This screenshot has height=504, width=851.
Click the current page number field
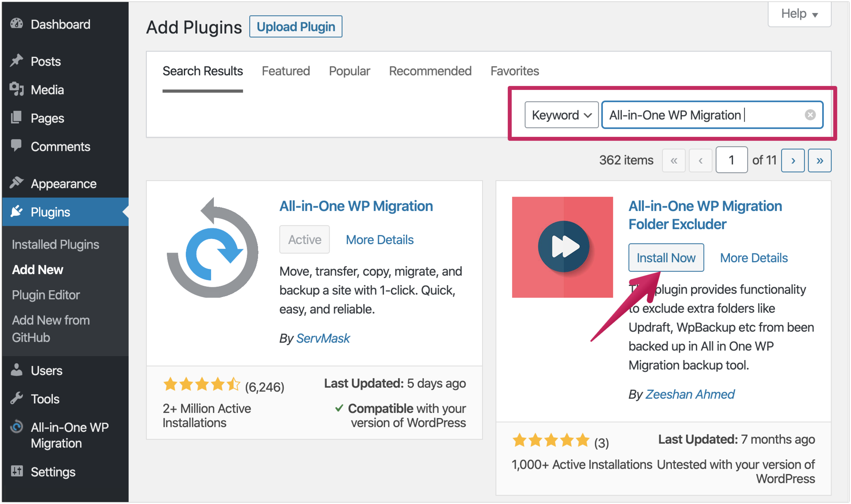coord(732,160)
